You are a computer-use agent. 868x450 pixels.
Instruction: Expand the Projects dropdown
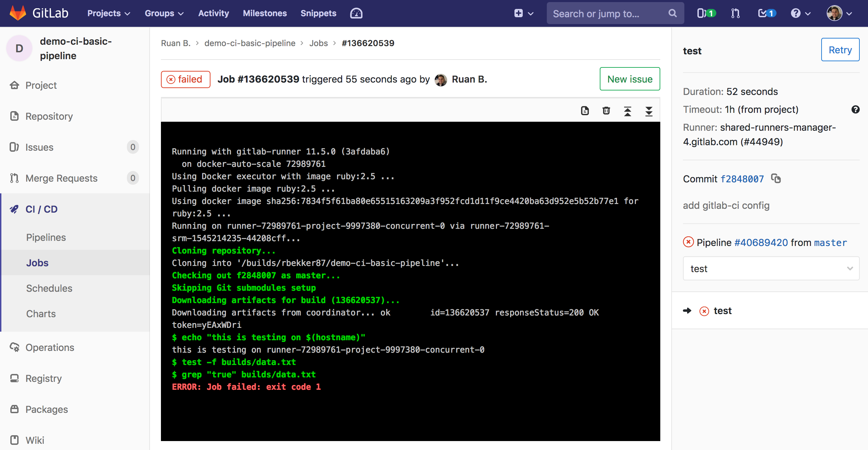[x=108, y=13]
